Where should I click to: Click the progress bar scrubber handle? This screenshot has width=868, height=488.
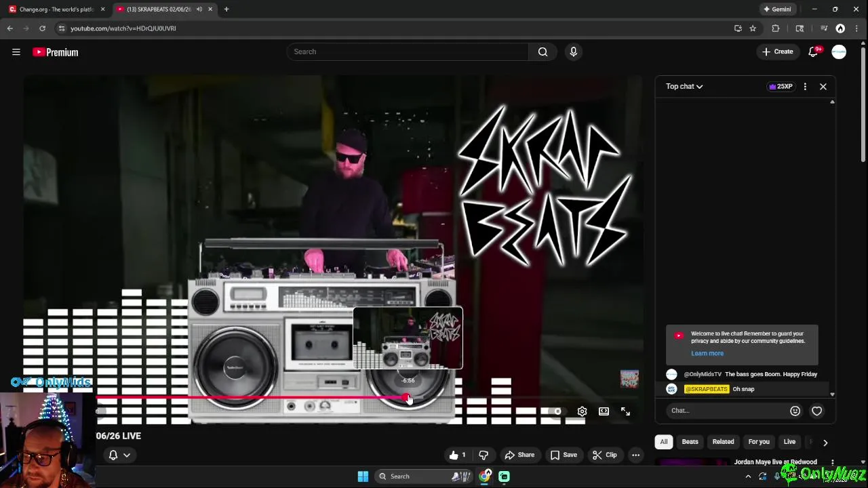pos(406,398)
